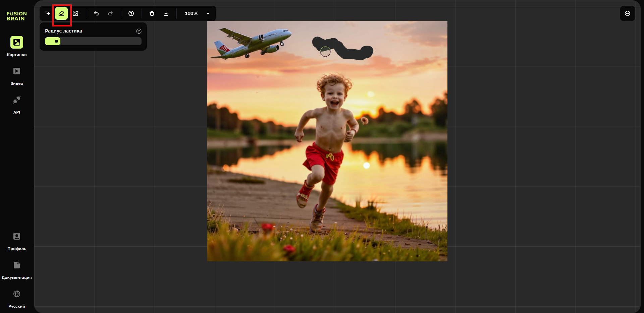Open the API section
This screenshot has height=313, width=644.
(17, 104)
